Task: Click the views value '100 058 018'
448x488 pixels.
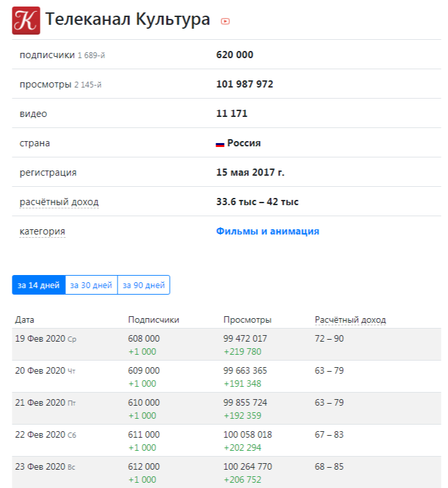Action: click(248, 434)
